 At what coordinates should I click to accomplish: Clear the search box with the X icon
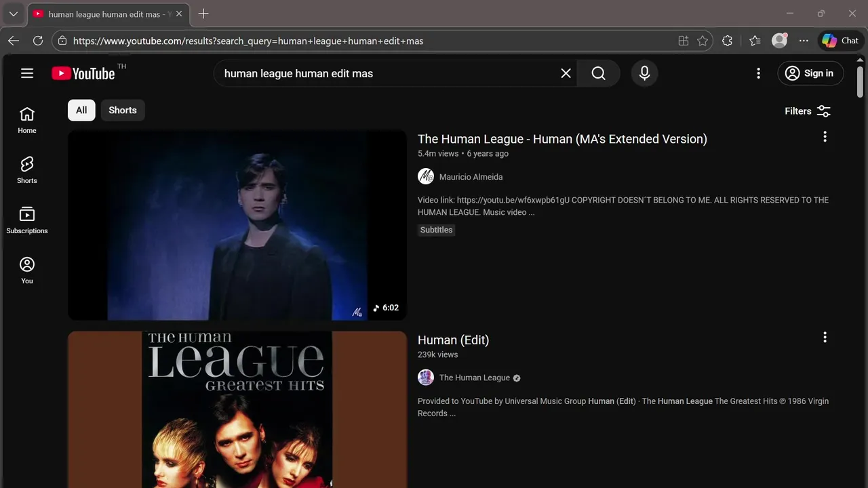[x=566, y=73]
